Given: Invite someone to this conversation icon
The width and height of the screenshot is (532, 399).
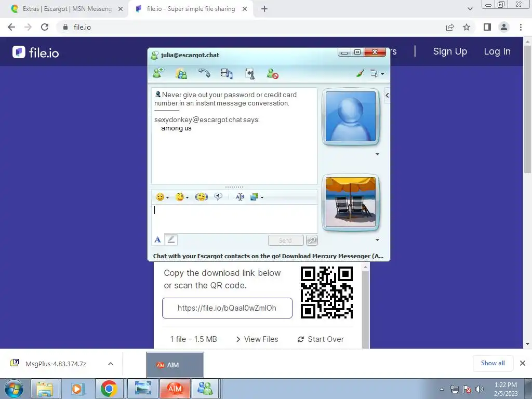Looking at the screenshot, I should click(158, 73).
